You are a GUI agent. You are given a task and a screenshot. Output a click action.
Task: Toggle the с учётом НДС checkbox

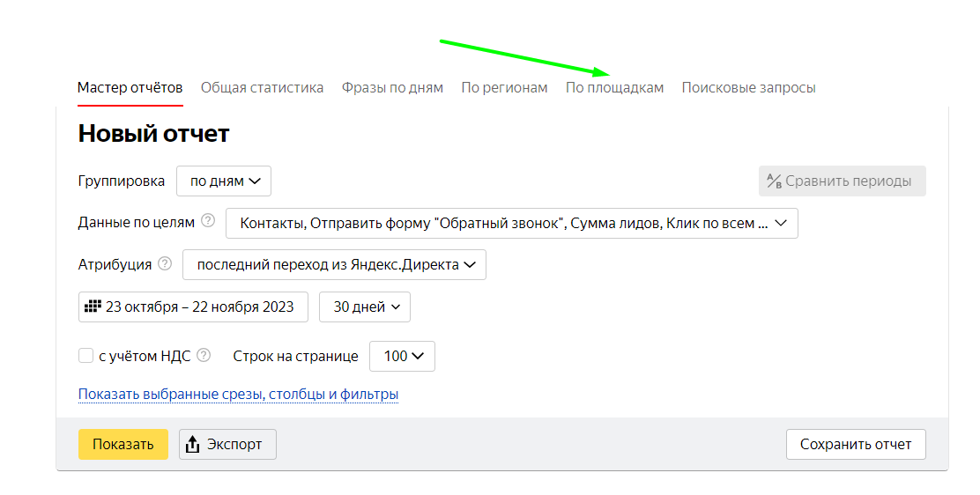click(x=85, y=356)
